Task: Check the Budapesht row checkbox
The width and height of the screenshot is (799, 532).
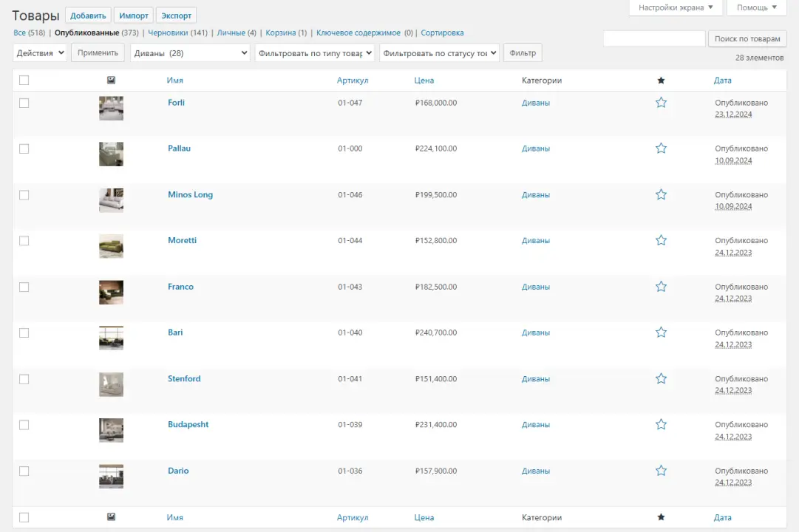Action: (24, 425)
